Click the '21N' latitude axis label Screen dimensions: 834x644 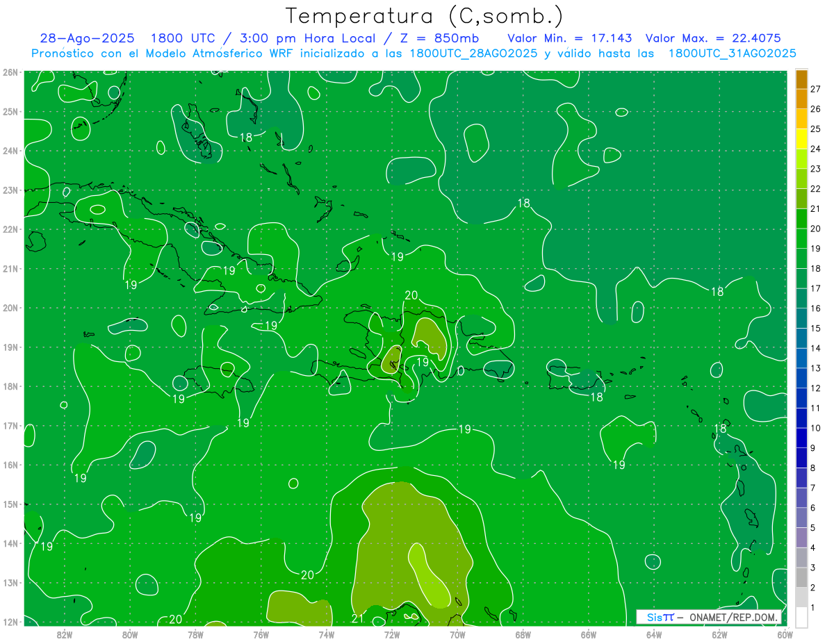click(x=10, y=269)
